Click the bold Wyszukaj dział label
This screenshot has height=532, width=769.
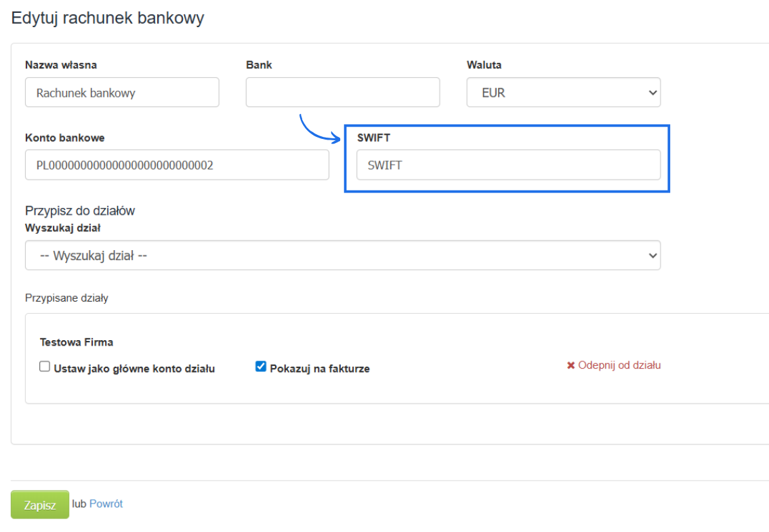(x=63, y=228)
